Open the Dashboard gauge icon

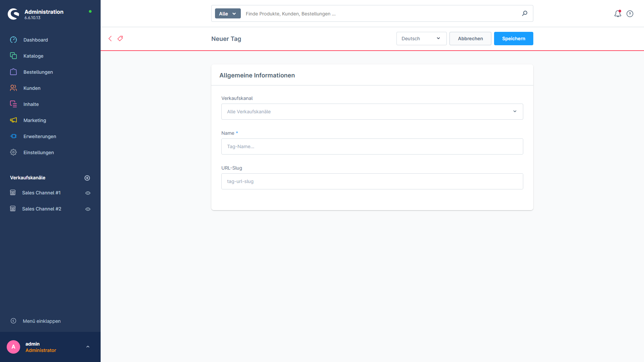pyautogui.click(x=13, y=40)
